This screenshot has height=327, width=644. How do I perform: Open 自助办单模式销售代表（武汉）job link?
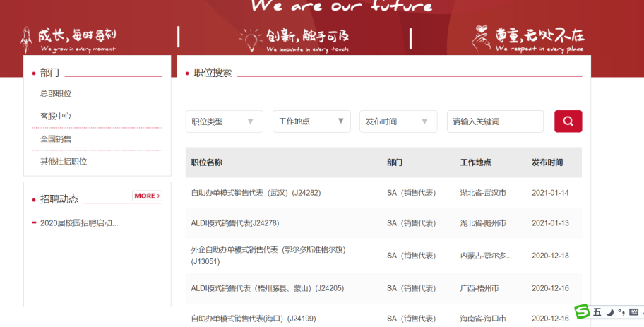(x=256, y=193)
